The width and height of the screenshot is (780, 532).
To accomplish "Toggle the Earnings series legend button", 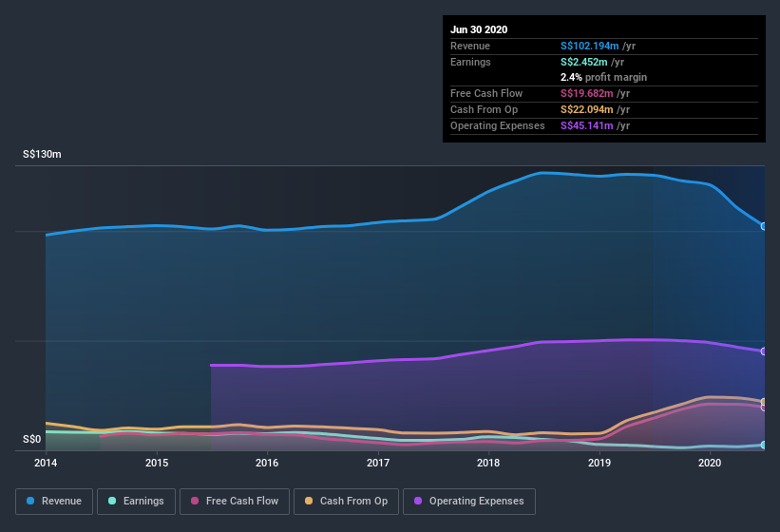I will point(136,502).
